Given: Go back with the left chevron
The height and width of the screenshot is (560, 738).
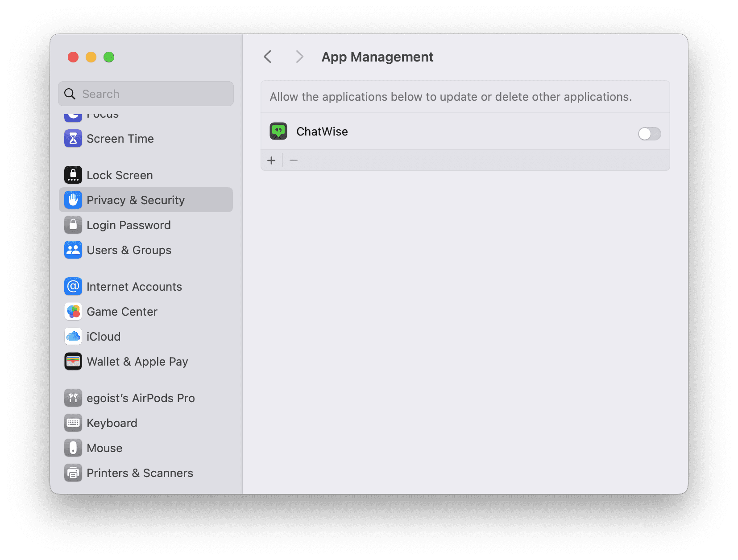Looking at the screenshot, I should pos(268,57).
